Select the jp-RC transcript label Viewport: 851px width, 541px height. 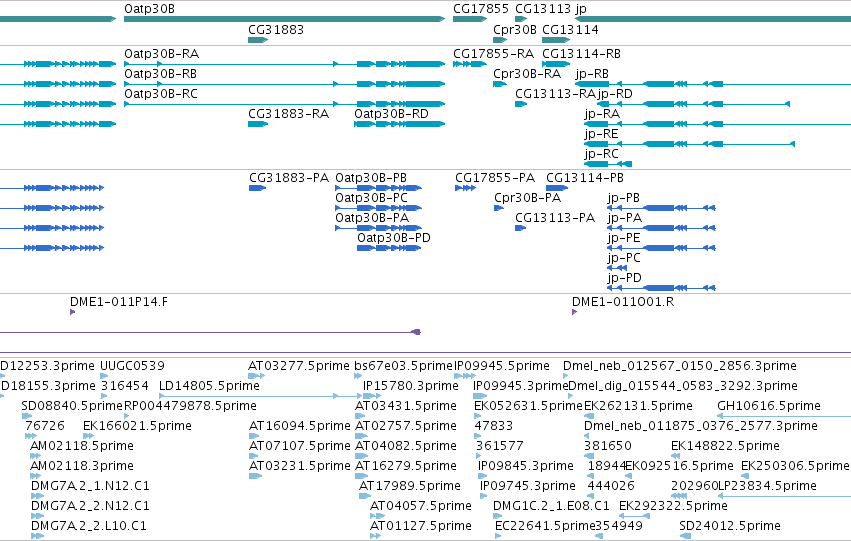click(x=602, y=155)
